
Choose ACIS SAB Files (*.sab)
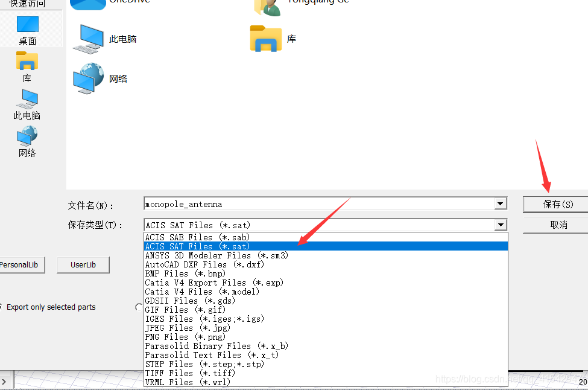326,237
